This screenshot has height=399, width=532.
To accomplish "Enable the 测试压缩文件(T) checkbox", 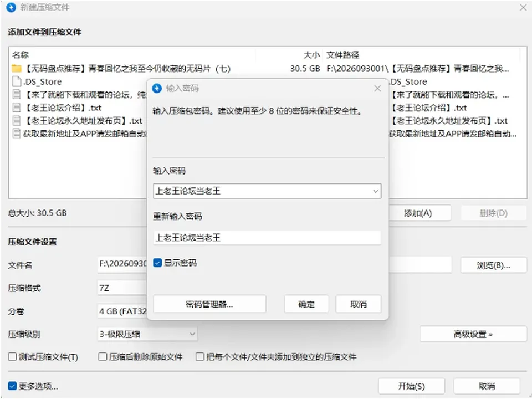I will coord(12,356).
